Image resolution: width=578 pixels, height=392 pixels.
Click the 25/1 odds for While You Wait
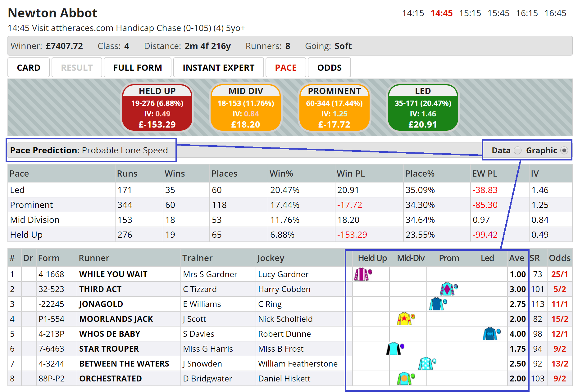coord(559,274)
